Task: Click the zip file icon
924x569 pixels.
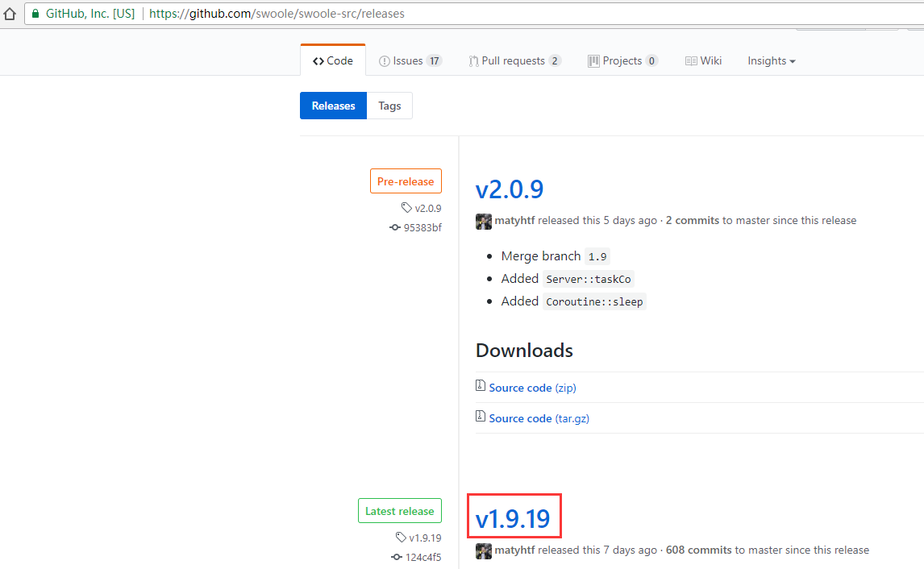Action: pyautogui.click(x=481, y=386)
